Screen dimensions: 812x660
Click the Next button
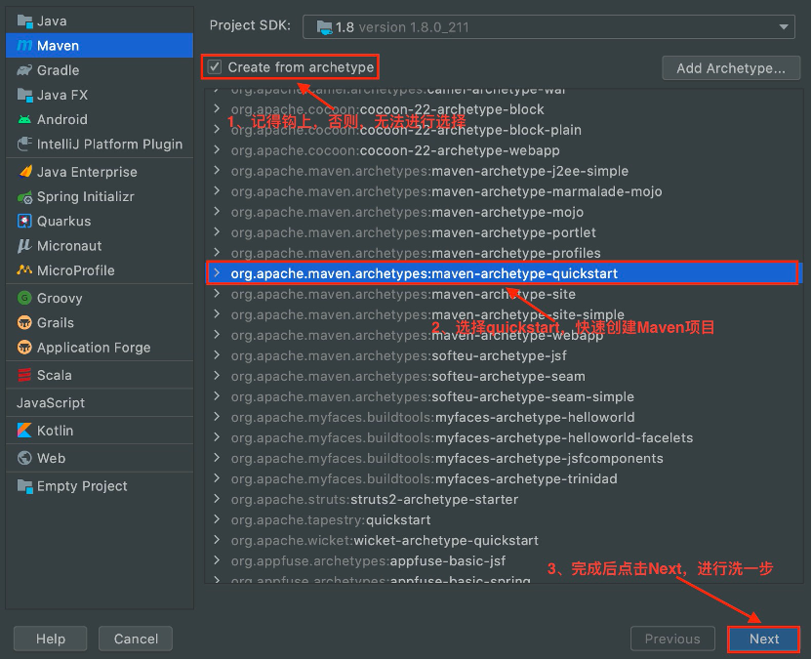click(x=764, y=639)
